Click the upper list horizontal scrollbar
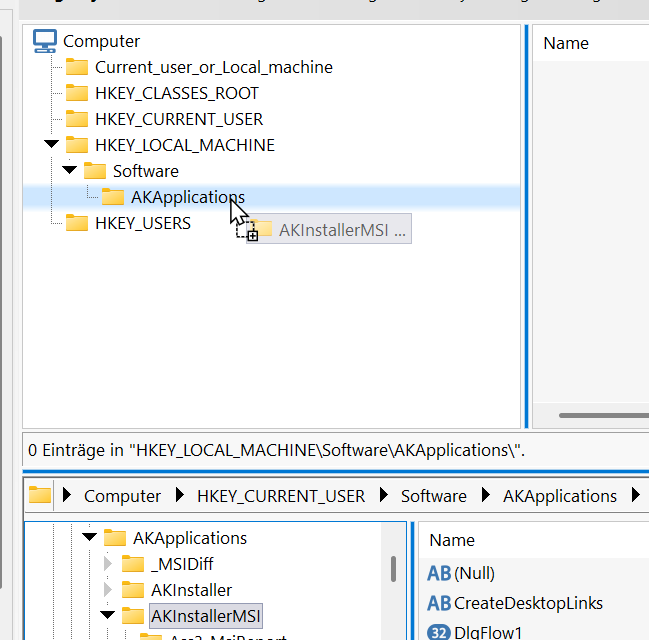Image resolution: width=649 pixels, height=640 pixels. [x=603, y=415]
